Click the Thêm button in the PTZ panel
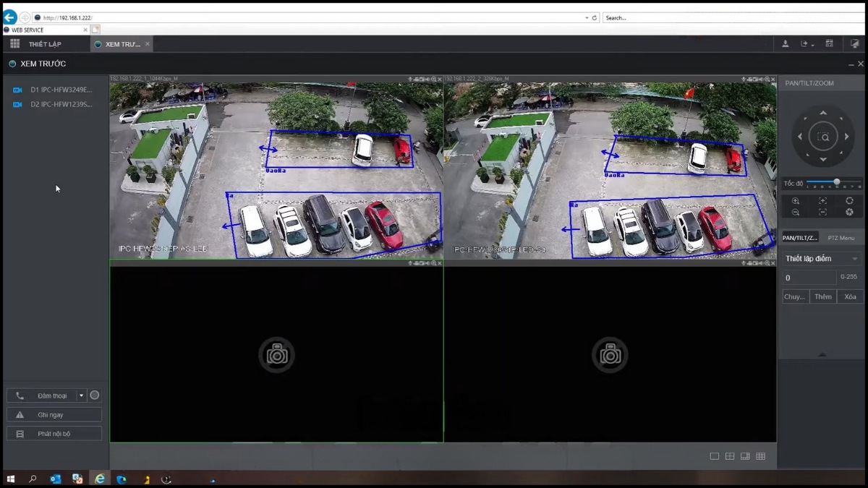 click(822, 296)
